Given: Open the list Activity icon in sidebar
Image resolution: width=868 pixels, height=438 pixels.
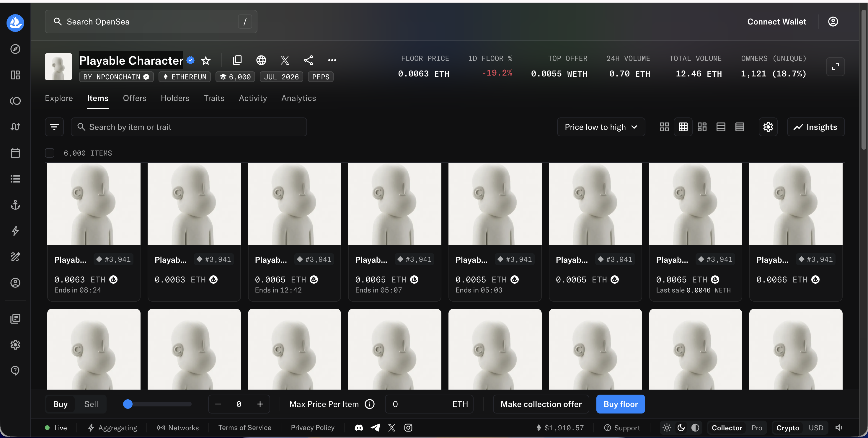Looking at the screenshot, I should tap(15, 179).
